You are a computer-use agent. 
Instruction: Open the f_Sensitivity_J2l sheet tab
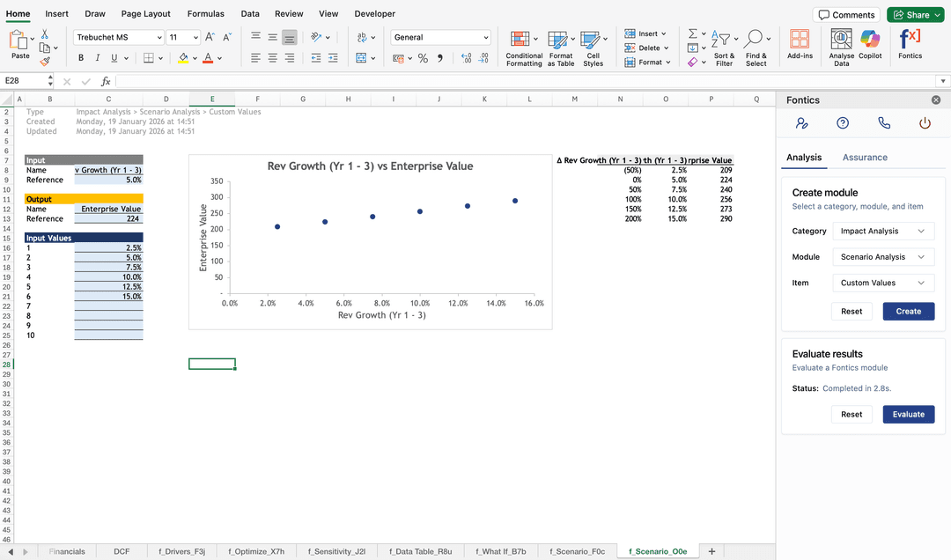tap(336, 551)
